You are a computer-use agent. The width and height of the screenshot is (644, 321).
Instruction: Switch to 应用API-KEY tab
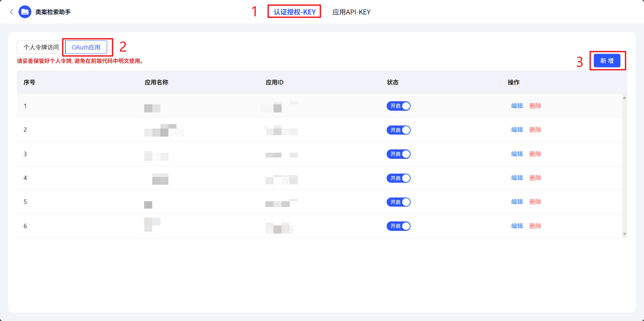[x=351, y=12]
